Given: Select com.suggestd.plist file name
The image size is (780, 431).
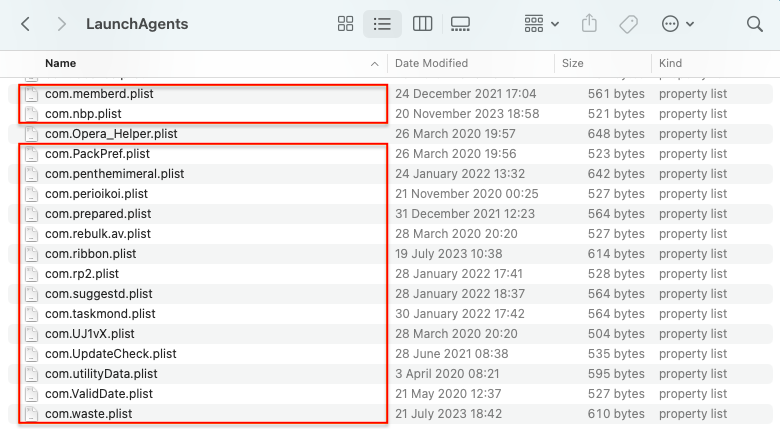Looking at the screenshot, I should (98, 294).
